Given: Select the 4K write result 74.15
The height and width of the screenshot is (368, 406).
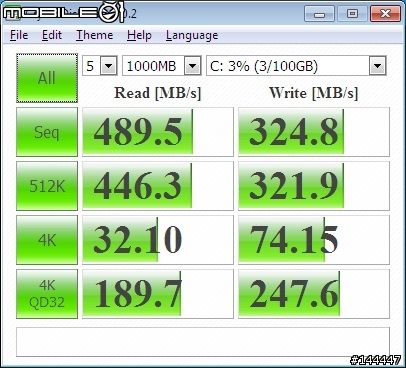Looking at the screenshot, I should [x=314, y=240].
